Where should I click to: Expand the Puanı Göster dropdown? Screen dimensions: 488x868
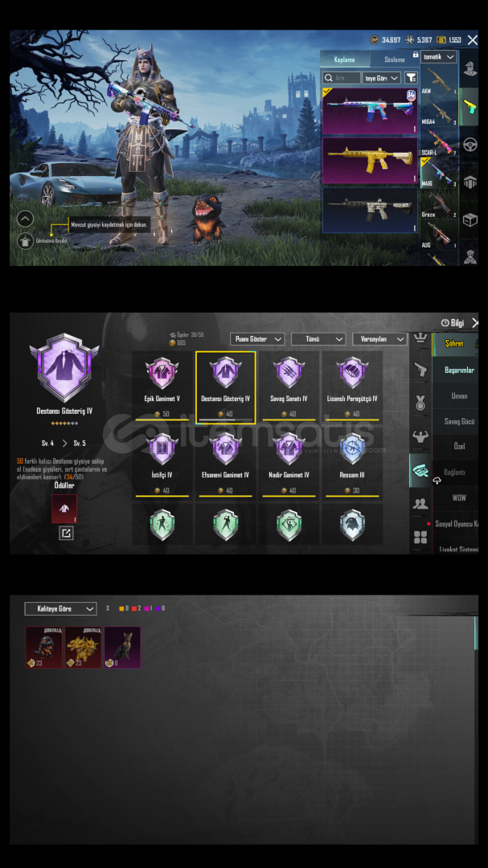[x=257, y=339]
